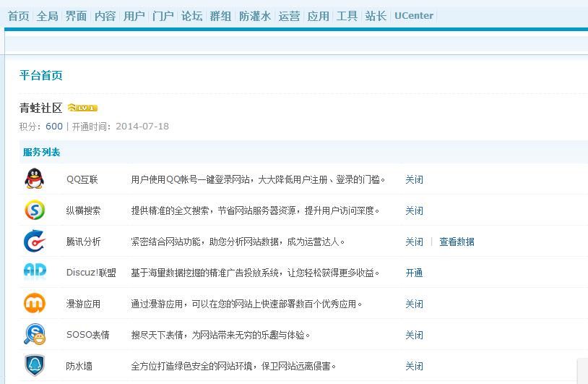Click the 防水墙 shield icon
This screenshot has width=588, height=384.
tap(35, 365)
